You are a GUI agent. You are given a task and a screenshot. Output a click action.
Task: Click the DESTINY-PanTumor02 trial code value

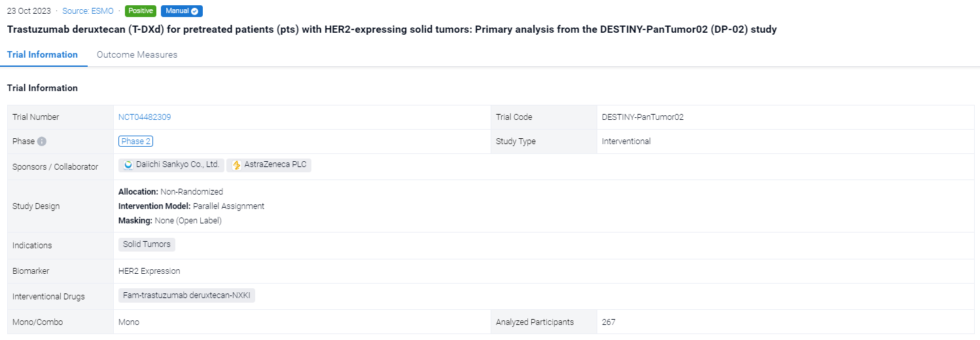(x=642, y=117)
